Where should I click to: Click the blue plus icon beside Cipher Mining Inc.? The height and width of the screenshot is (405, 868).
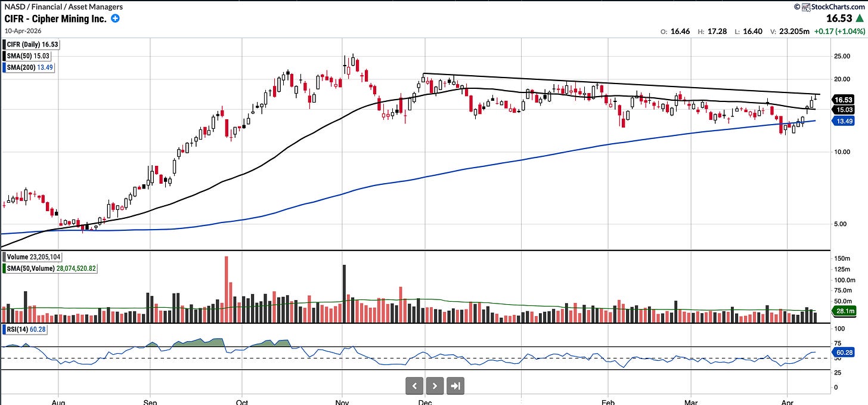click(115, 18)
